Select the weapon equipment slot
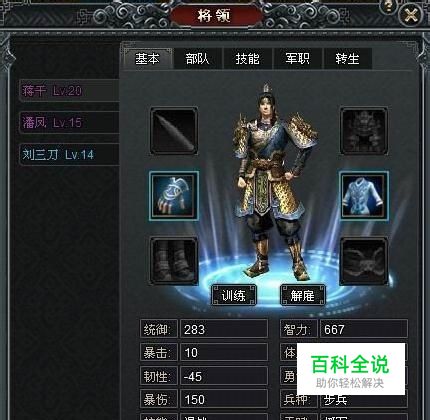The width and height of the screenshot is (430, 420). [174, 131]
